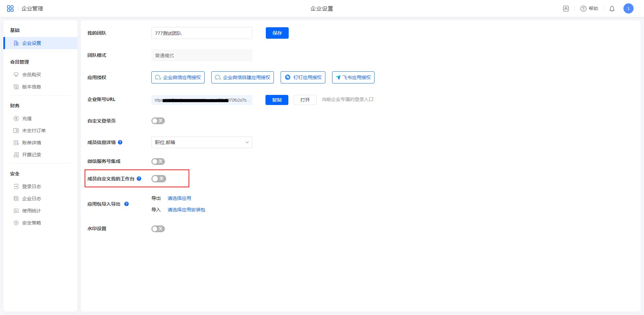This screenshot has width=644, height=315.
Task: Click the app grid icon beside 企业管理
Action: point(10,8)
